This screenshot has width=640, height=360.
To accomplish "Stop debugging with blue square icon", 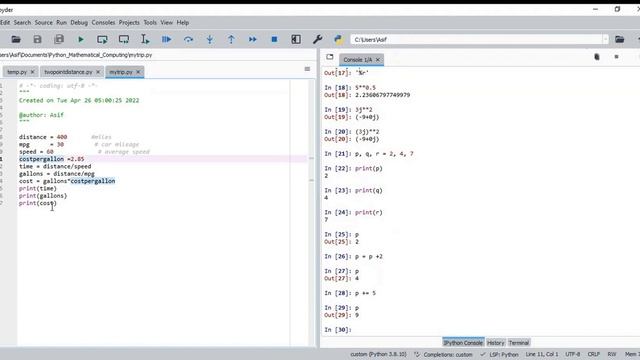I will click(274, 40).
